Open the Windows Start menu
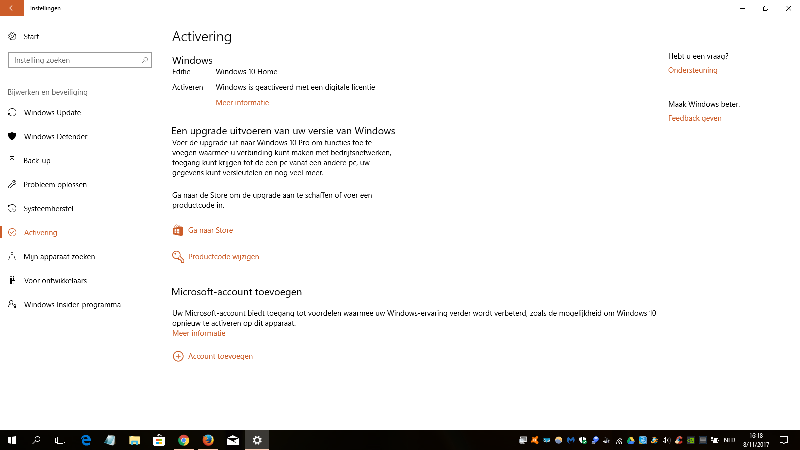Image resolution: width=800 pixels, height=450 pixels. click(x=12, y=440)
